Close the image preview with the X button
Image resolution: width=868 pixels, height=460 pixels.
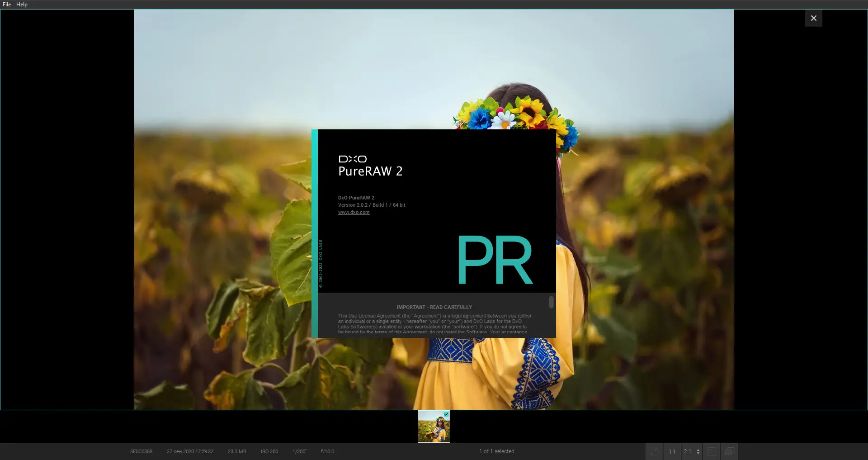click(813, 18)
